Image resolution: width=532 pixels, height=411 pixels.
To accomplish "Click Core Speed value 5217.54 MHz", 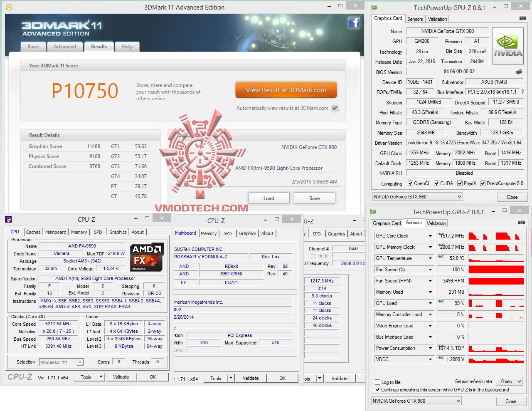I will [x=59, y=324].
